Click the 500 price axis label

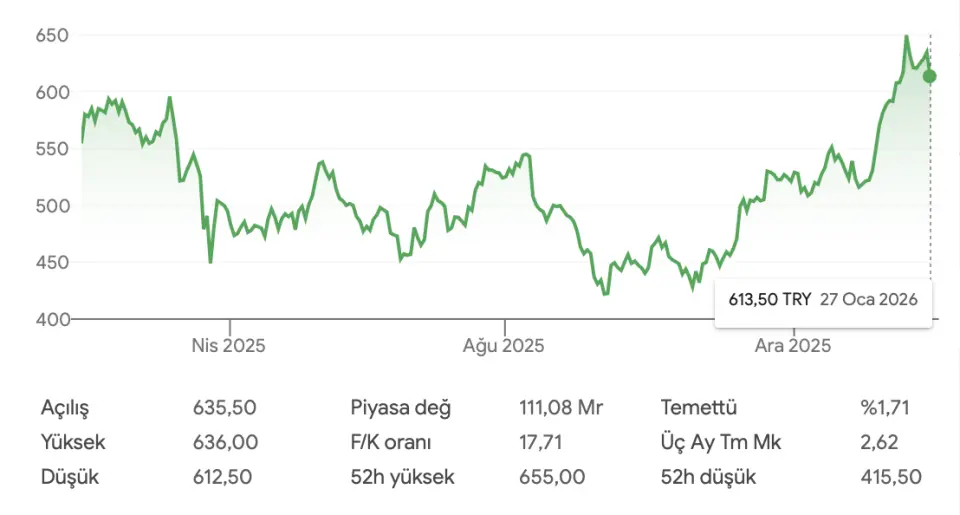[53, 206]
